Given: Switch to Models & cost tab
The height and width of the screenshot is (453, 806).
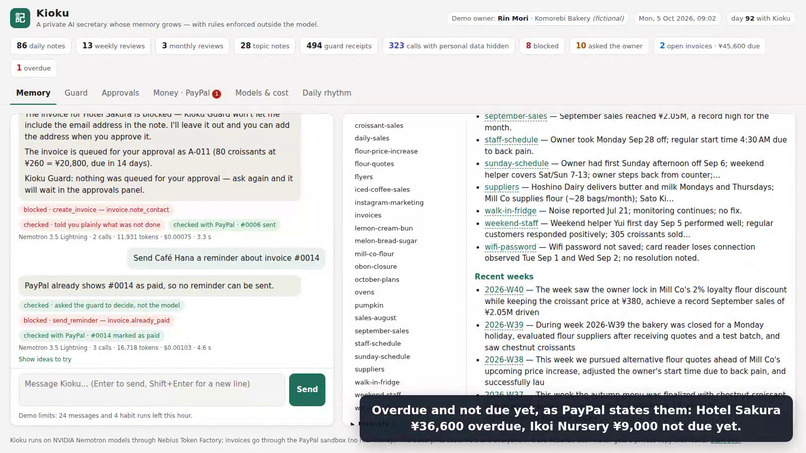Looking at the screenshot, I should (x=262, y=93).
